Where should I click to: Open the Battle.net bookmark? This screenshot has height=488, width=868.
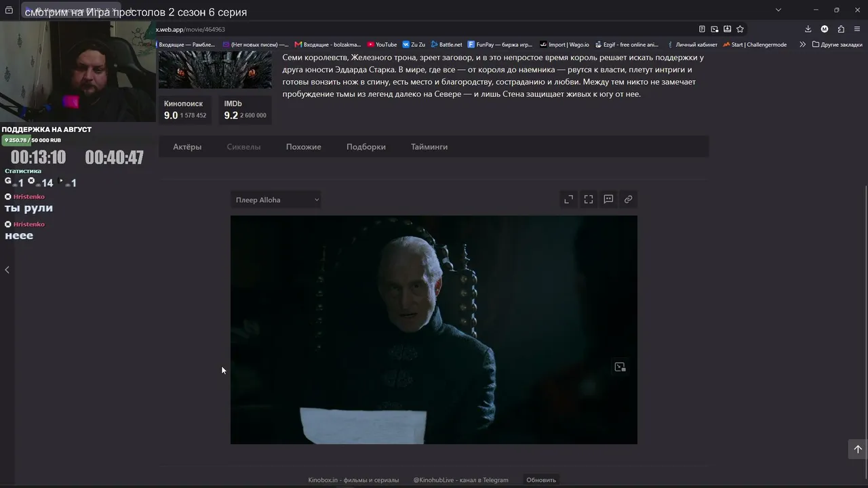(446, 45)
